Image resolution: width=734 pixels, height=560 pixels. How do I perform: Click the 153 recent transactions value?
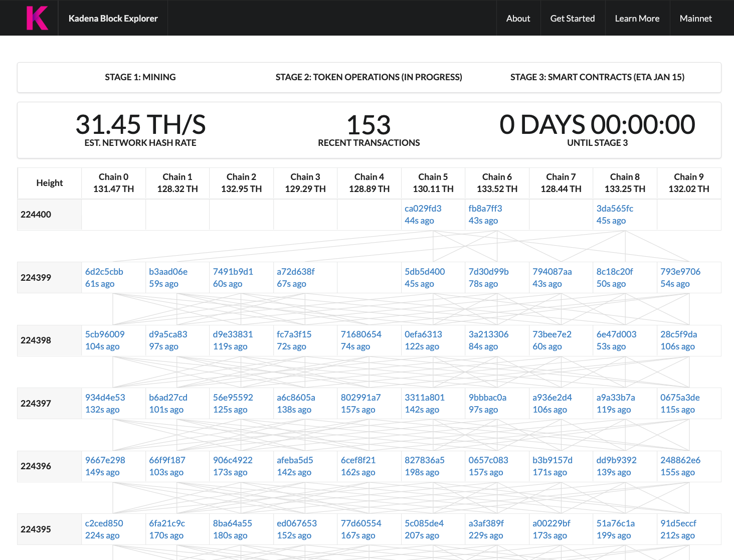(x=369, y=125)
